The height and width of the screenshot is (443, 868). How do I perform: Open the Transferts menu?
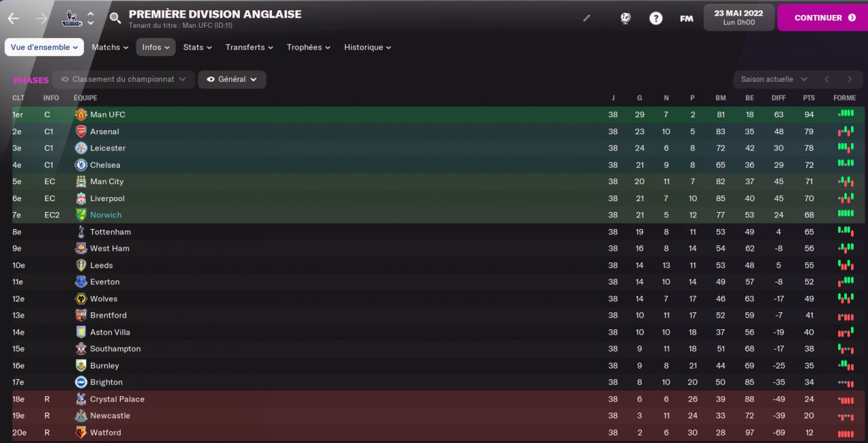tap(249, 47)
